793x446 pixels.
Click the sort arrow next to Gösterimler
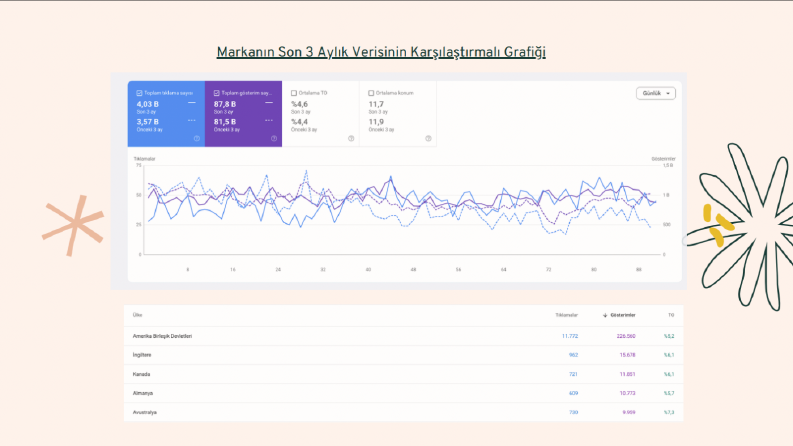[x=605, y=315]
